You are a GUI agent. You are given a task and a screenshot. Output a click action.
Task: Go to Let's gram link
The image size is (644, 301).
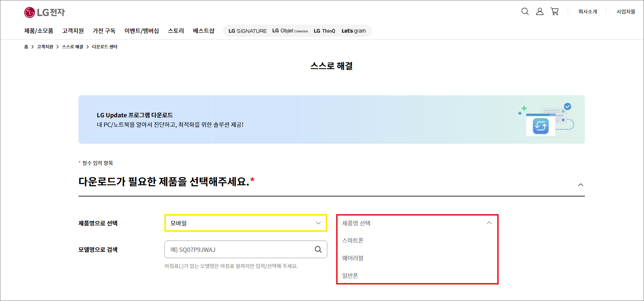click(x=354, y=31)
